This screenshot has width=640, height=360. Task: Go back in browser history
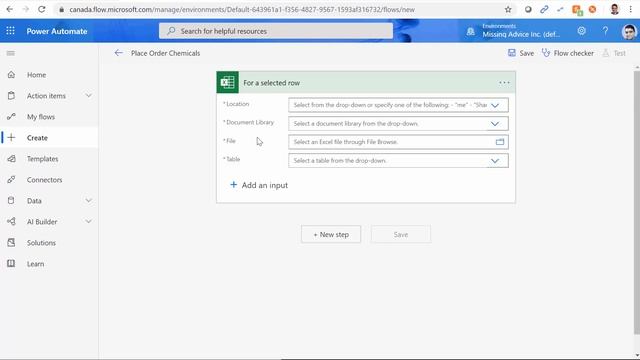[x=10, y=9]
